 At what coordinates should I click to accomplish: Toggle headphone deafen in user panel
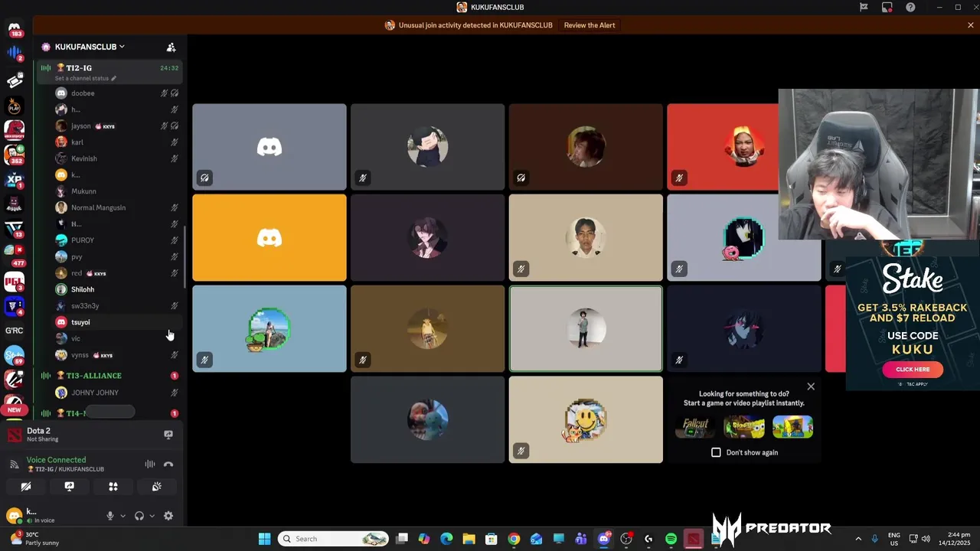tap(139, 516)
